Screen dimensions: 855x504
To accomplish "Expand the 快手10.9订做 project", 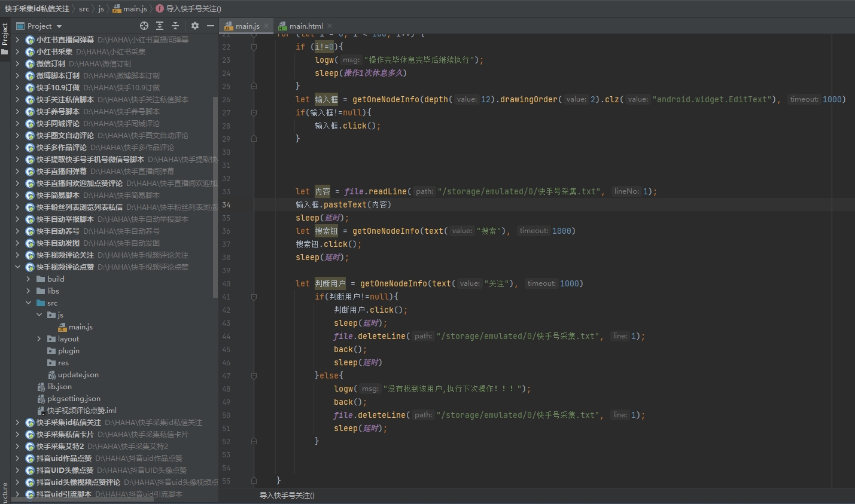I will pos(17,87).
